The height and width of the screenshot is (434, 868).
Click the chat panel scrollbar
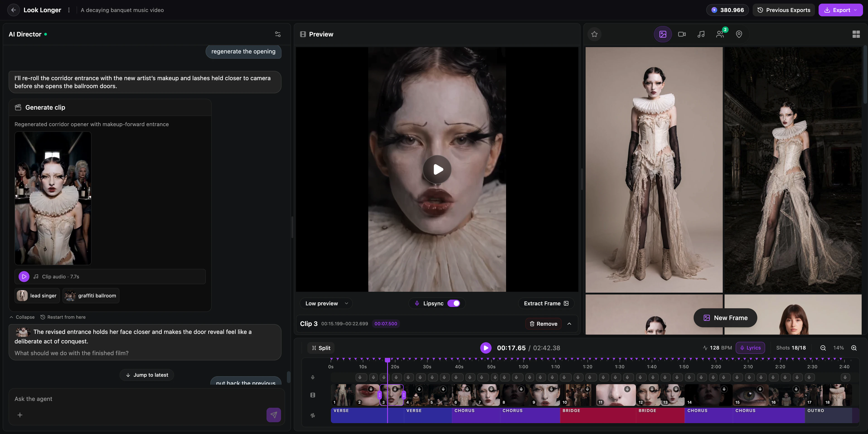click(x=289, y=377)
